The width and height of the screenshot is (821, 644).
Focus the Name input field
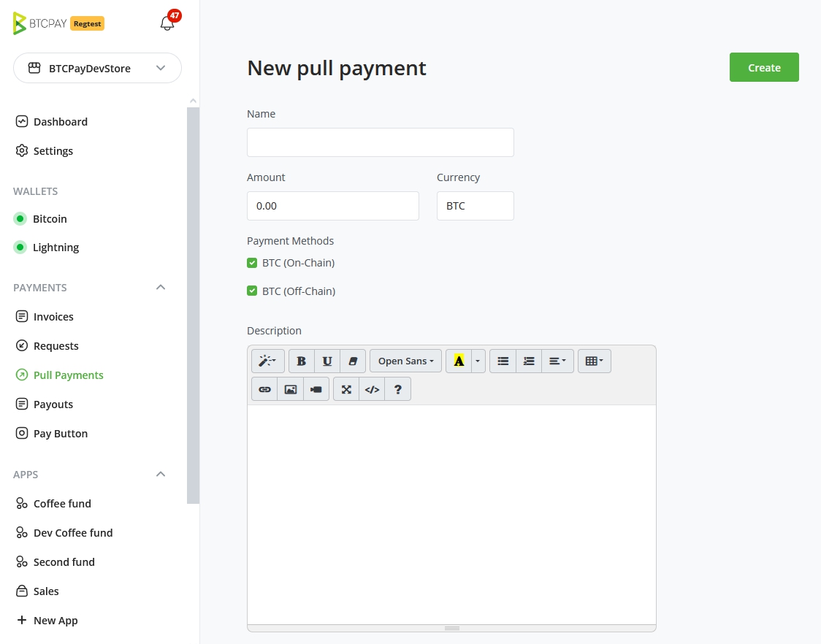380,142
